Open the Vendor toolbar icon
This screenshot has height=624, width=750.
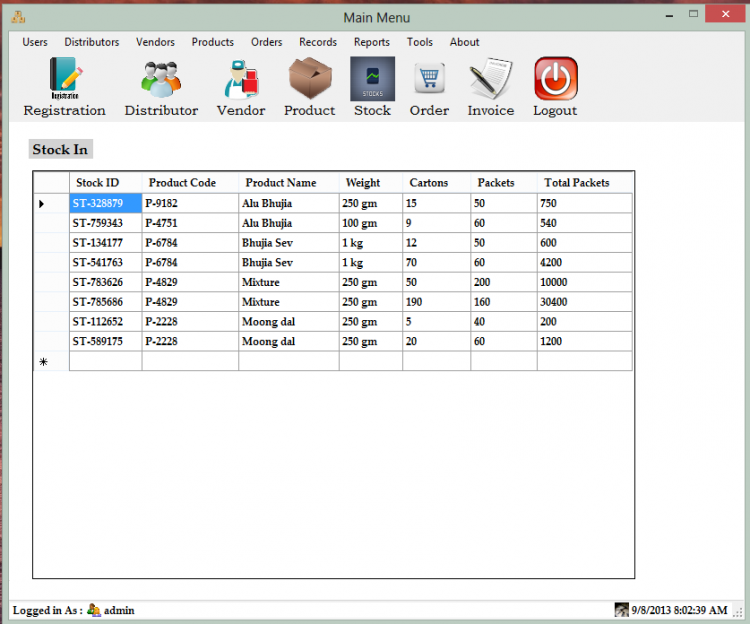[241, 79]
